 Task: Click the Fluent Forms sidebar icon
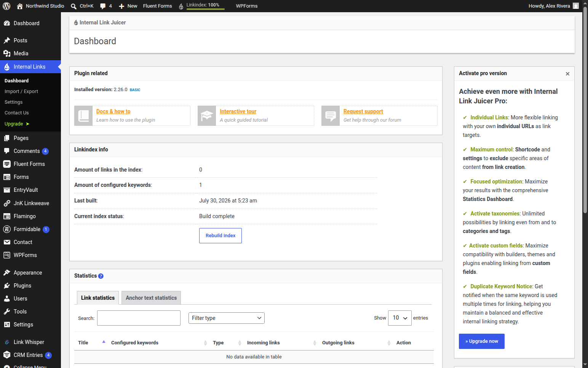click(x=7, y=164)
